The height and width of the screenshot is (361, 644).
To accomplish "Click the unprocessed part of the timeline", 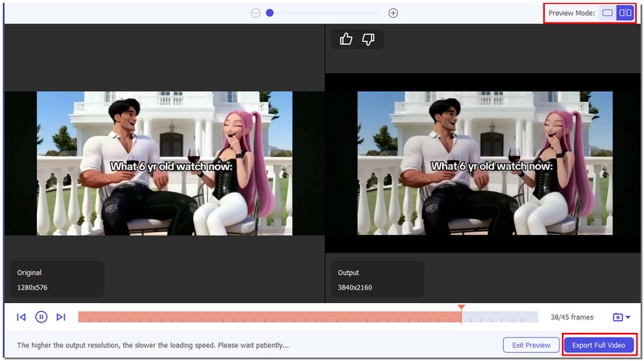I will click(x=499, y=317).
